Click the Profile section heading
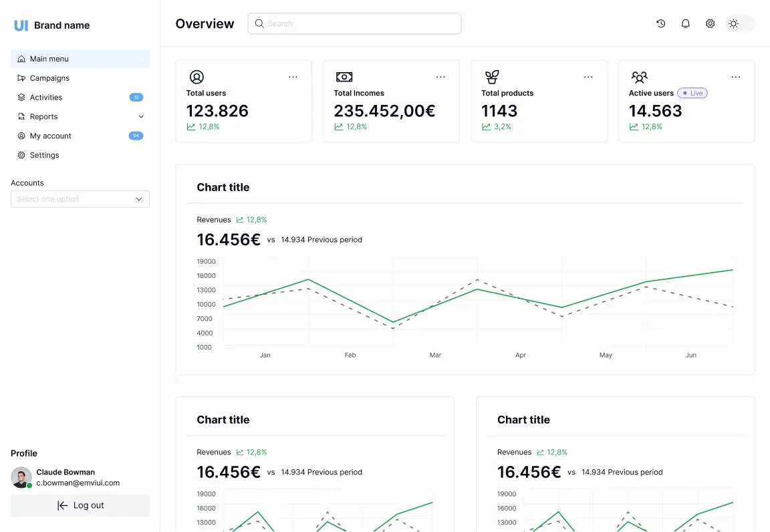 [x=24, y=453]
